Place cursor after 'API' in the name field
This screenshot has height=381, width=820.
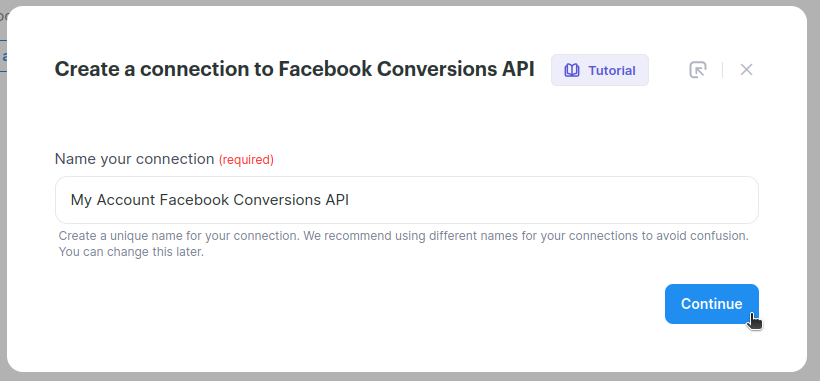pyautogui.click(x=350, y=200)
